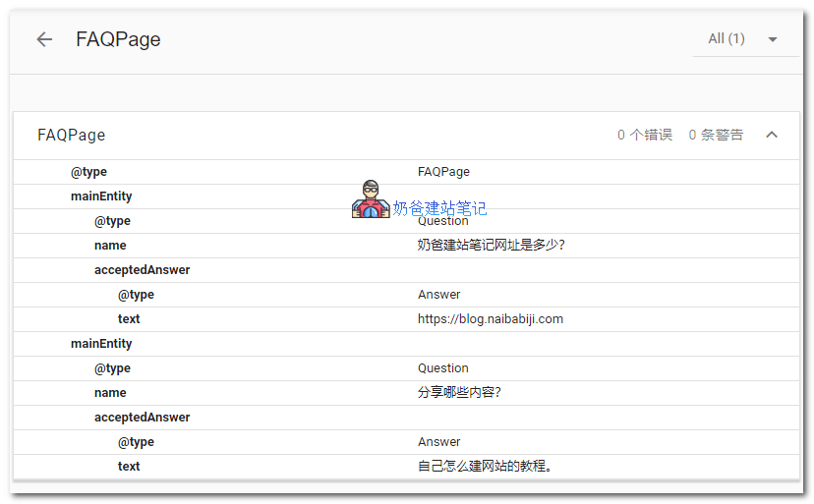
Task: Click the small triangle next to All (1)
Action: [773, 40]
